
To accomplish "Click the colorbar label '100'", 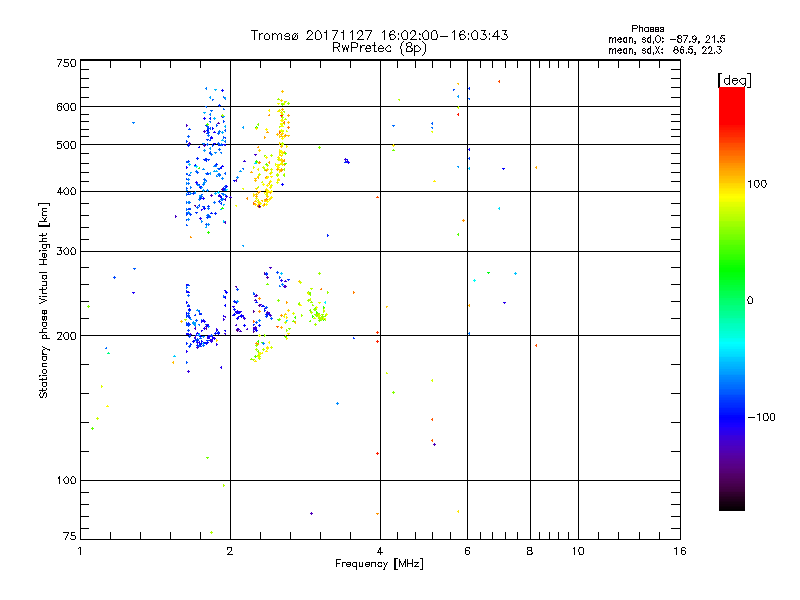I will point(757,184).
